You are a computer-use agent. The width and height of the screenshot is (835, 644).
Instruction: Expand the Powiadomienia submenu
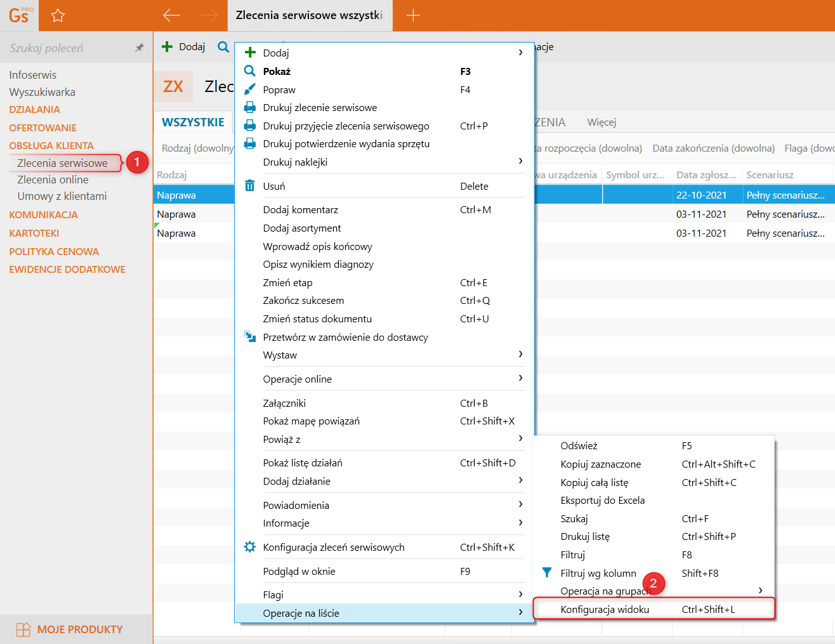[520, 504]
